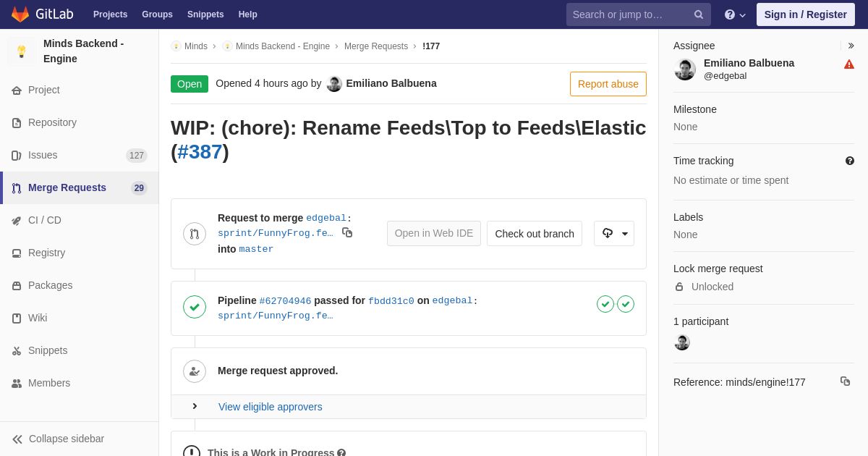
Task: Click the Check out branch button
Action: click(x=535, y=234)
